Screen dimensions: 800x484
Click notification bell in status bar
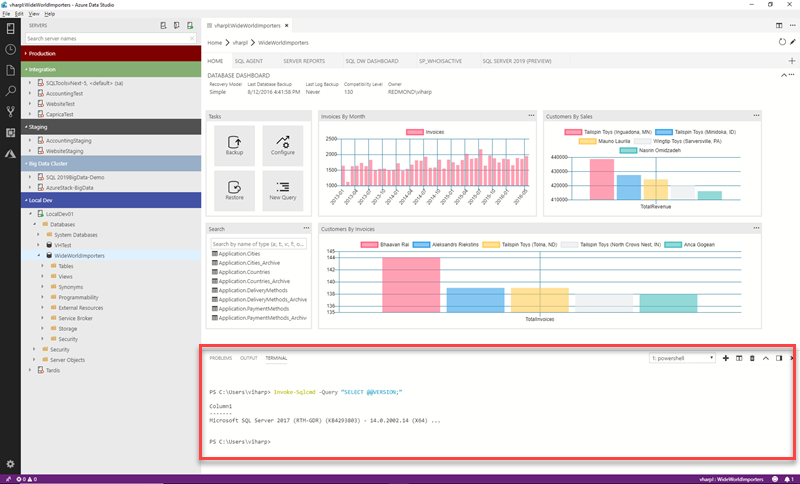787,479
